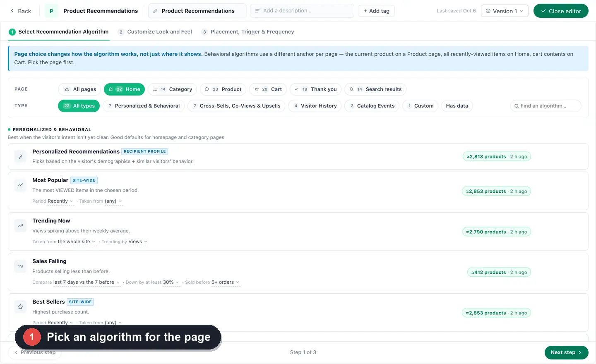Image resolution: width=596 pixels, height=364 pixels.
Task: Select the Product page filter chip
Action: click(x=223, y=89)
